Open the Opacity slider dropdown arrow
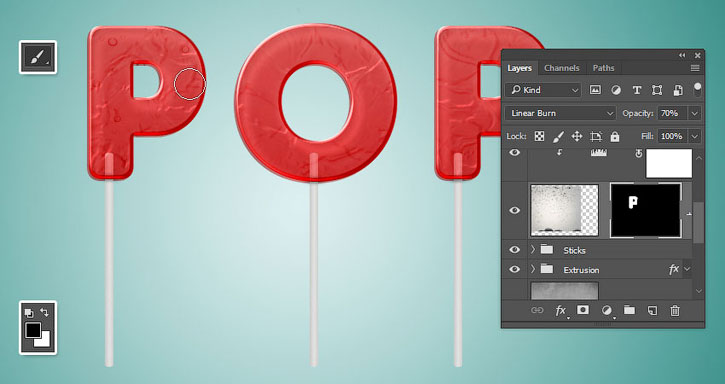The height and width of the screenshot is (384, 725). [695, 113]
